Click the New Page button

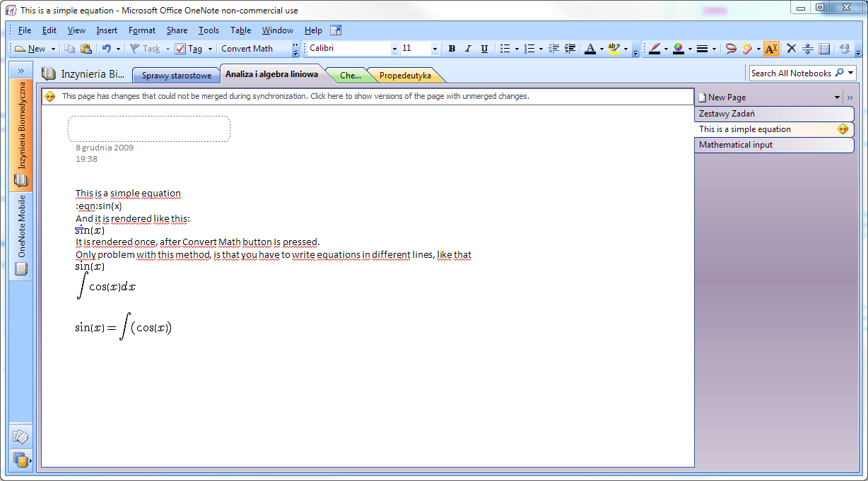[x=727, y=97]
